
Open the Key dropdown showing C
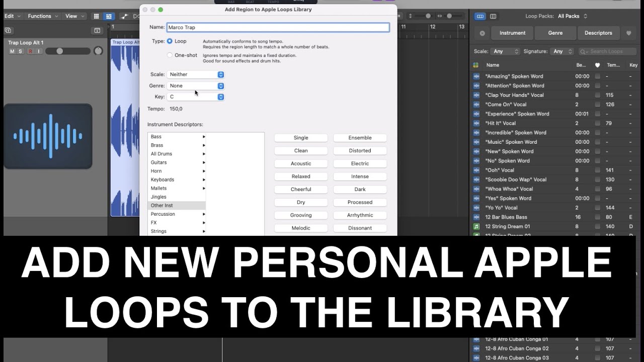(195, 97)
